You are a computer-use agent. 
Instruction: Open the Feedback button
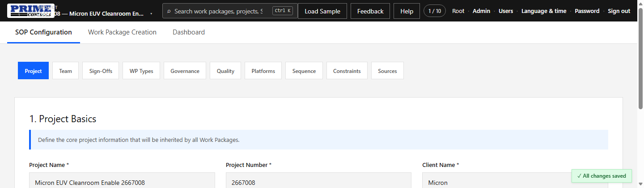tap(370, 11)
